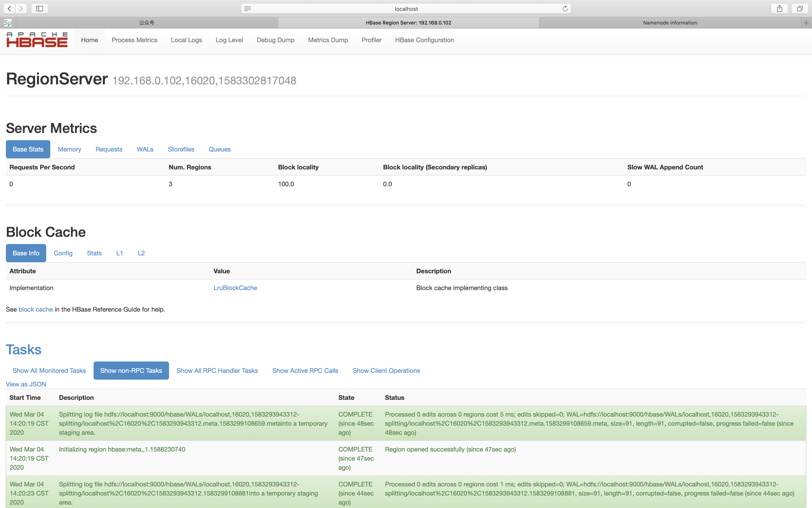Screen dimensions: 812x508
Task: Select Show All RPC Handler Tasks
Action: [217, 371]
